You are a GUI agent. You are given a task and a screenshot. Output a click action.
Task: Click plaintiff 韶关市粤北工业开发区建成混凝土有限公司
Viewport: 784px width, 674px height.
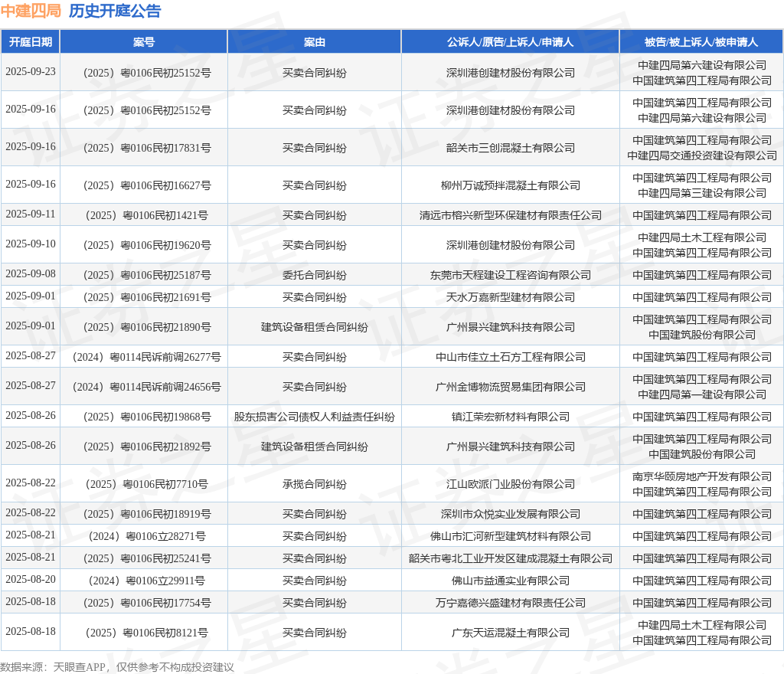click(511, 558)
